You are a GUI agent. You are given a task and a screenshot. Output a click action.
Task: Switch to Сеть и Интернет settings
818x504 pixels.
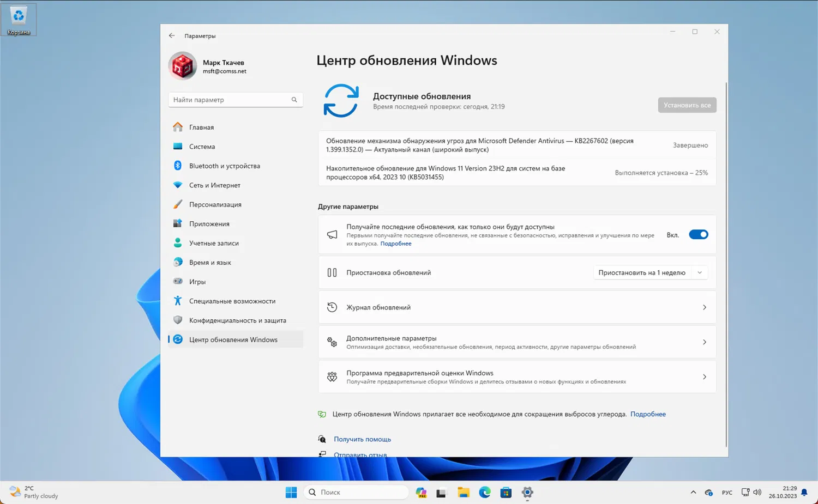236,185
